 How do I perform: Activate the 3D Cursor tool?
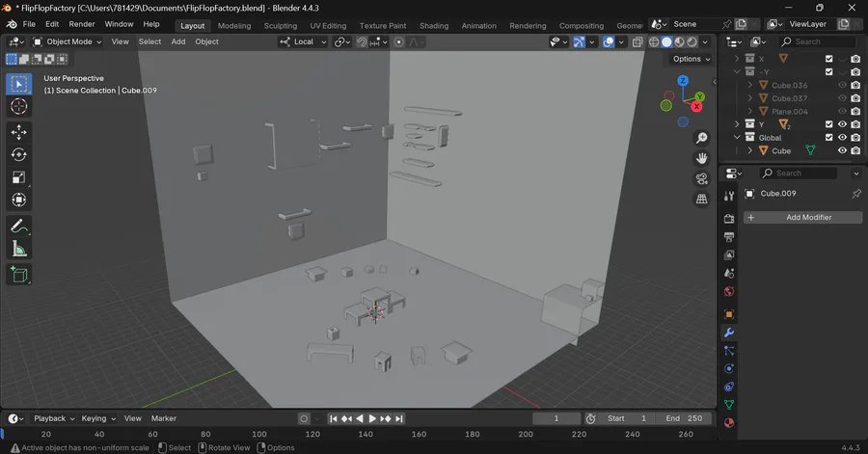[x=19, y=106]
